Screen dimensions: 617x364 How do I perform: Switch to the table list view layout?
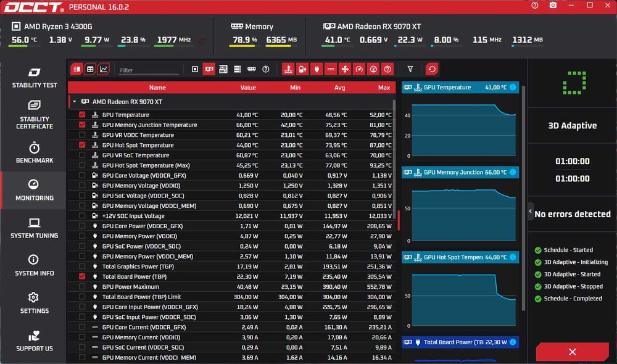[x=77, y=69]
